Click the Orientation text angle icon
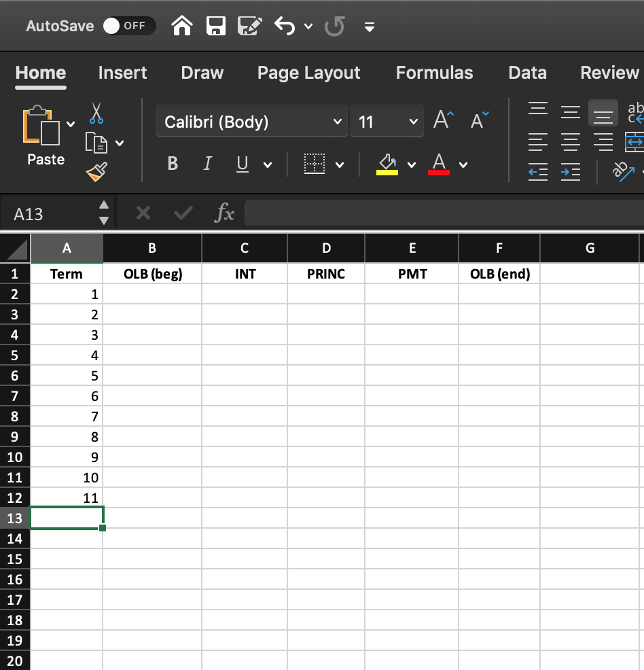Image resolution: width=644 pixels, height=670 pixels. (623, 171)
